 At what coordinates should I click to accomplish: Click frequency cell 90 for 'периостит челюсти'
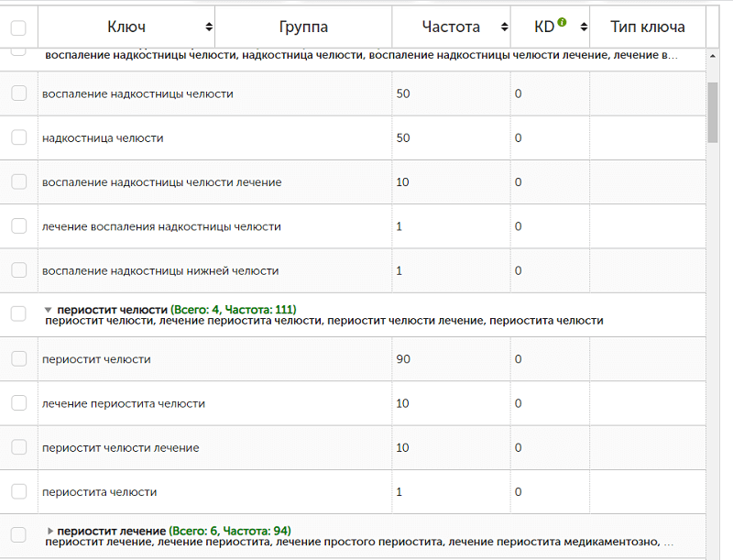(403, 359)
